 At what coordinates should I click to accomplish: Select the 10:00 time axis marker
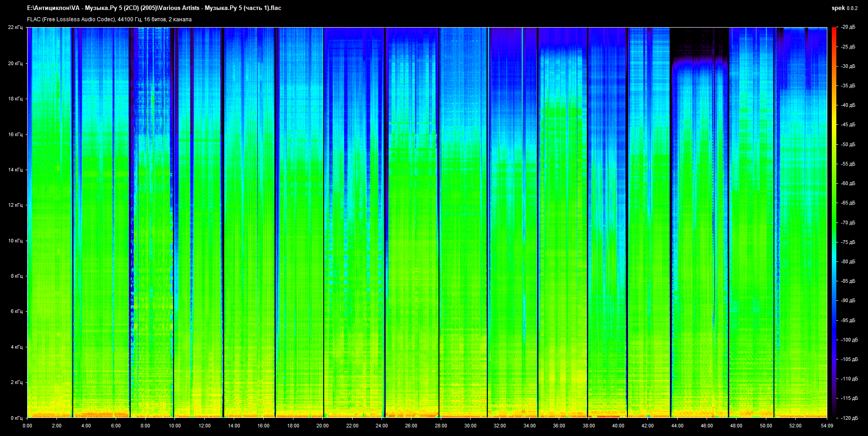[175, 426]
